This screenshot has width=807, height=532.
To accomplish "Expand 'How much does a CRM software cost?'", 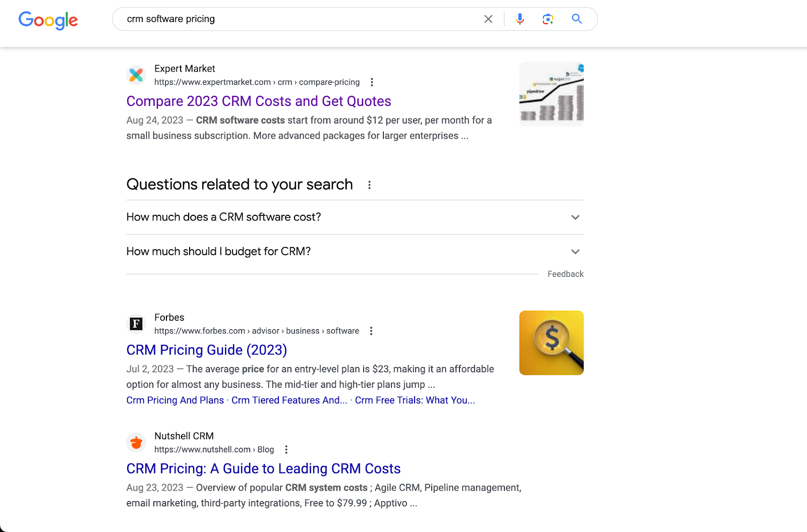I will 355,217.
